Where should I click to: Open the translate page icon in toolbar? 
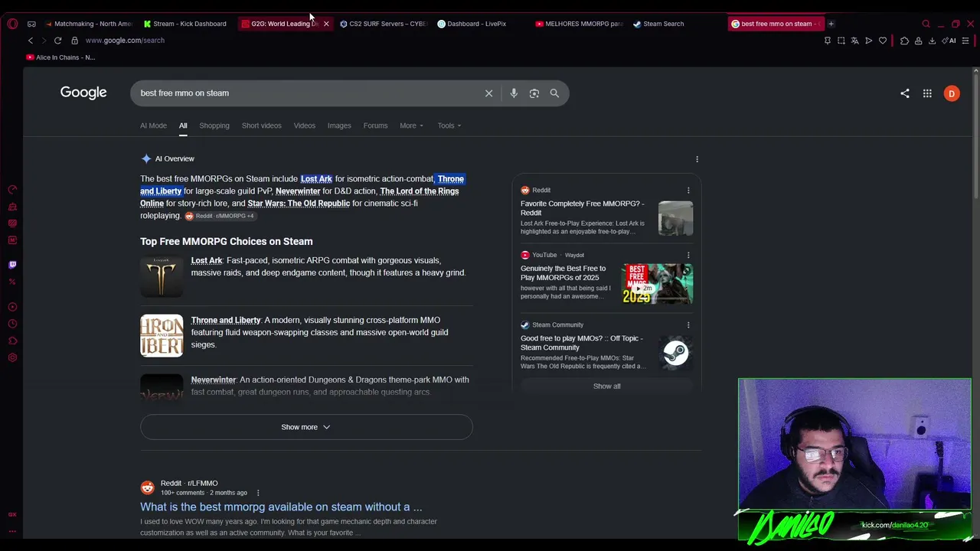pyautogui.click(x=854, y=41)
